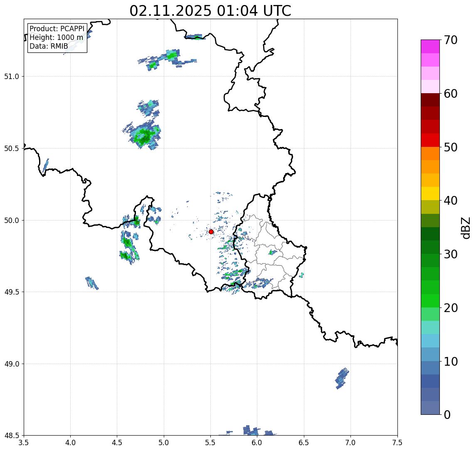
Task: Click the 'dBZ' colorbar label
Action: (x=466, y=228)
